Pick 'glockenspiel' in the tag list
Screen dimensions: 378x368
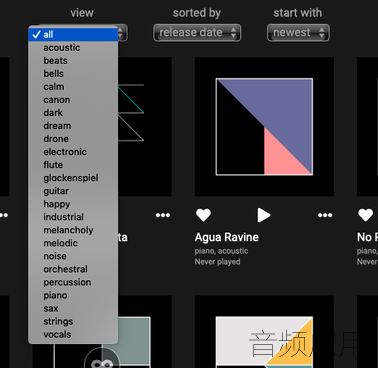tap(73, 178)
